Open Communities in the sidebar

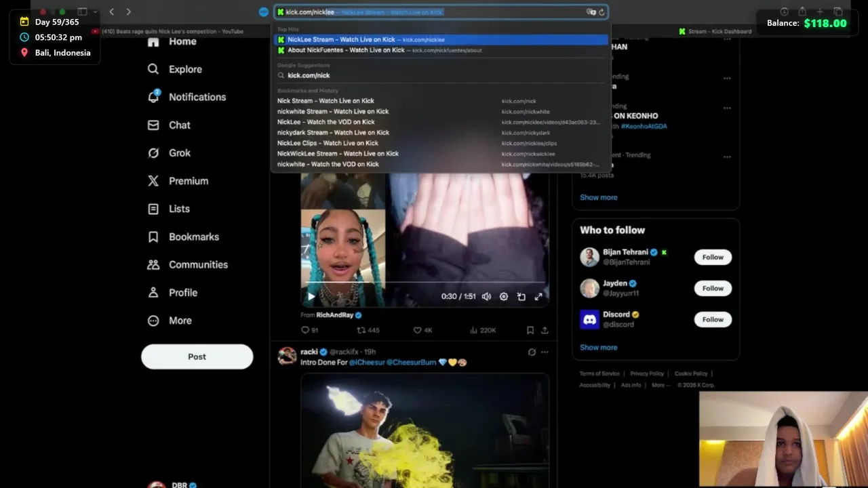click(187, 264)
